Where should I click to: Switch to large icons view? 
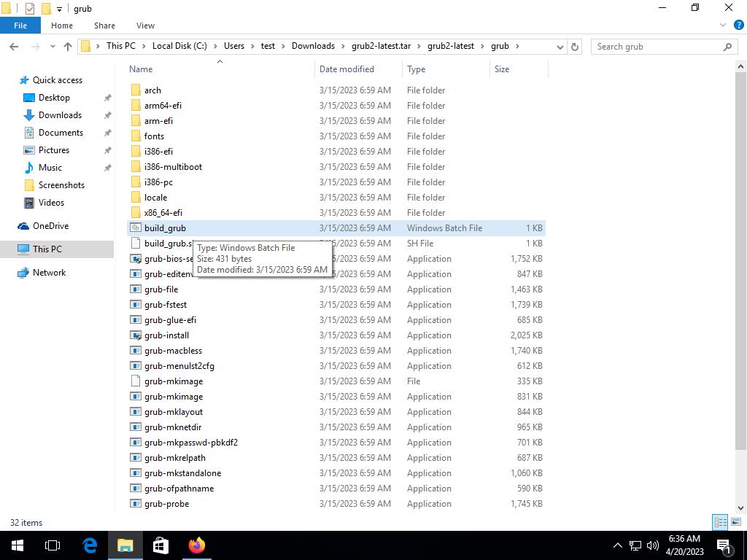[x=736, y=522]
